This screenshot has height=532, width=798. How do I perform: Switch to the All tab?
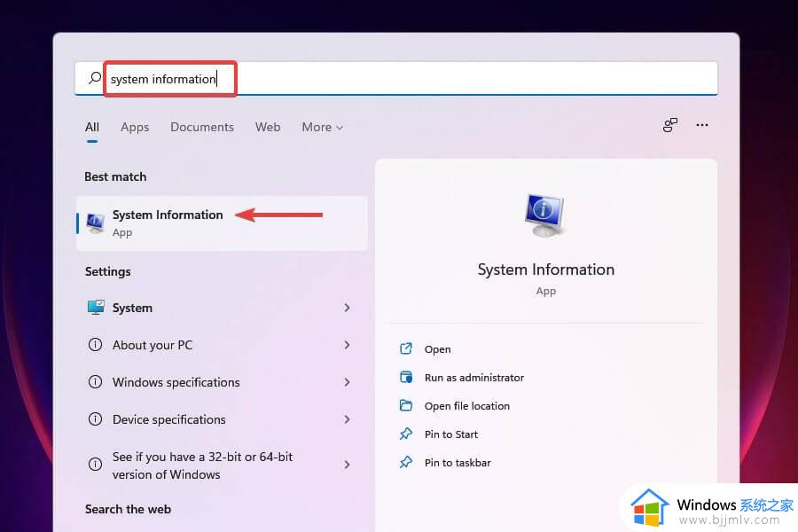pyautogui.click(x=92, y=127)
